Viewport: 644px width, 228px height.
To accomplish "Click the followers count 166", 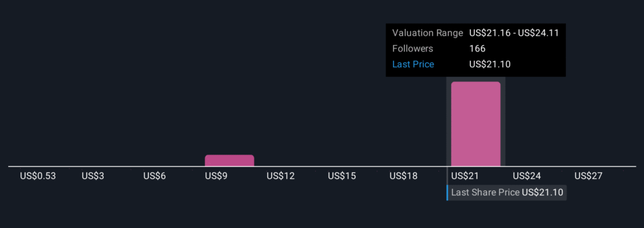I will click(477, 49).
